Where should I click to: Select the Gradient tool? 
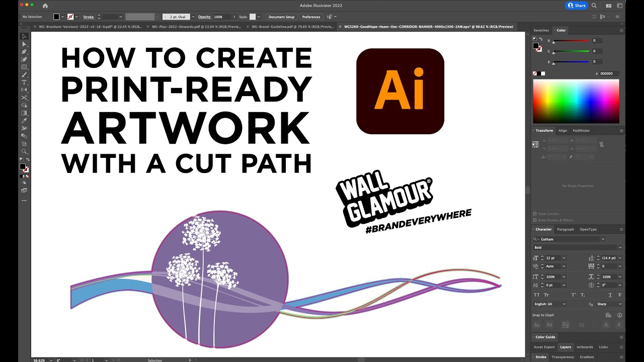24,113
